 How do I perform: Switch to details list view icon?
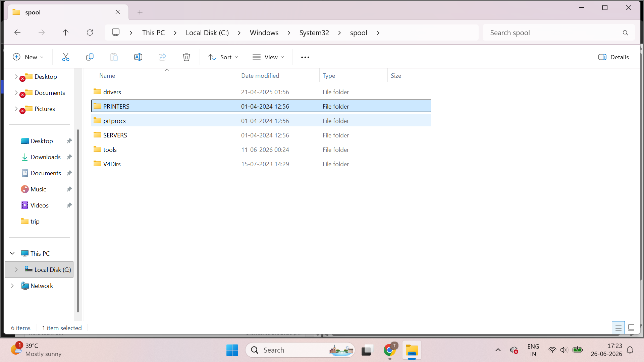pos(619,328)
